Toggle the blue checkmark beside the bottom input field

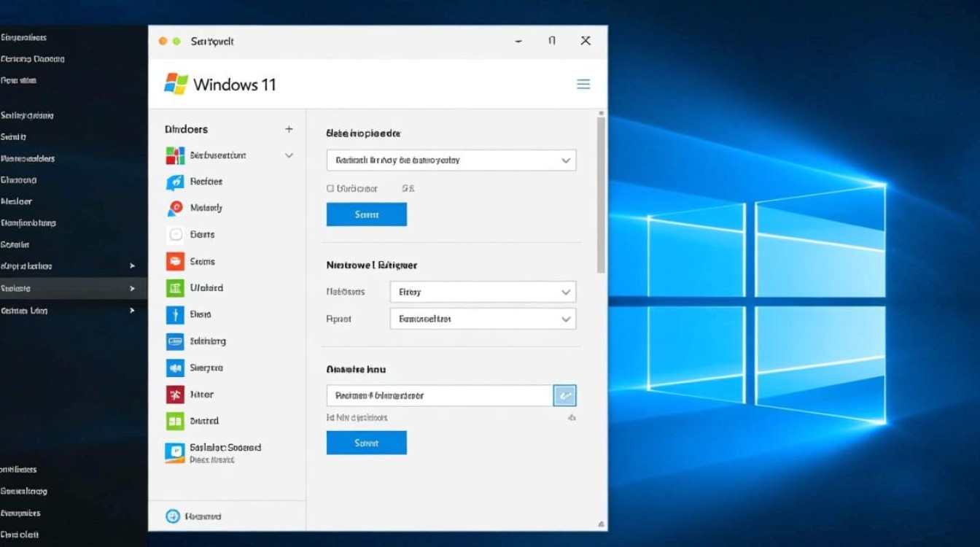click(x=565, y=395)
